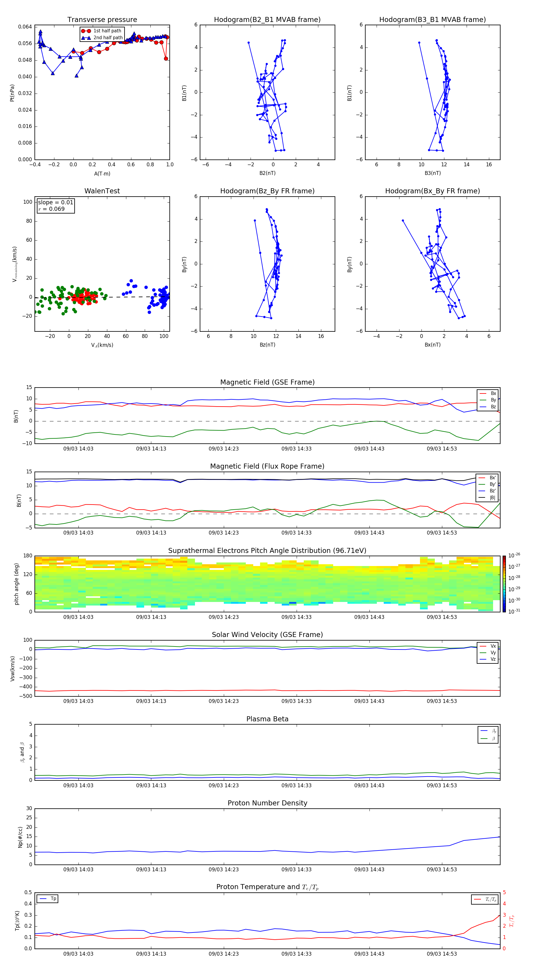The width and height of the screenshot is (535, 980).
Task: Click the "B3(nT)" x-axis label
Action: click(432, 173)
